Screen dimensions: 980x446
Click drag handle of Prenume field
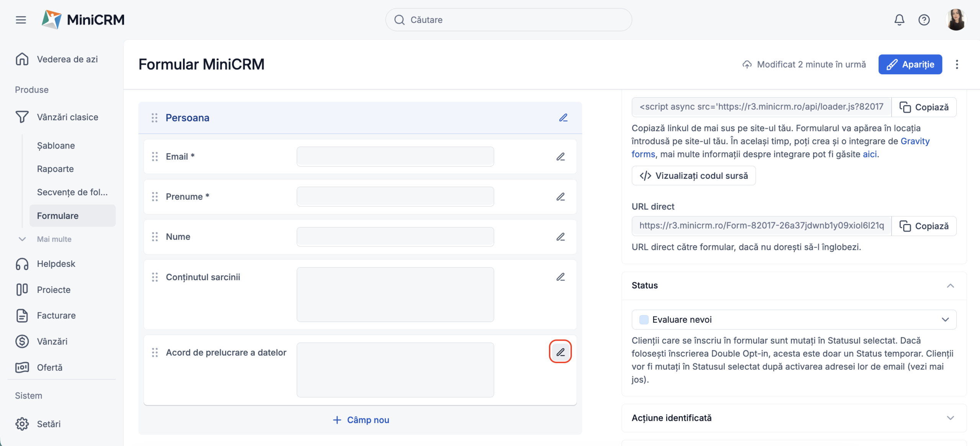tap(155, 197)
